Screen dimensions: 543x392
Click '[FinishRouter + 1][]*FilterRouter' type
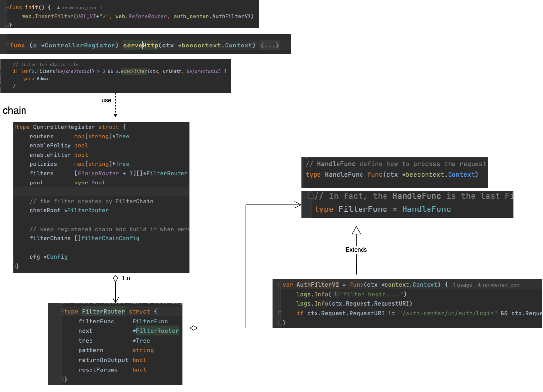(x=131, y=174)
